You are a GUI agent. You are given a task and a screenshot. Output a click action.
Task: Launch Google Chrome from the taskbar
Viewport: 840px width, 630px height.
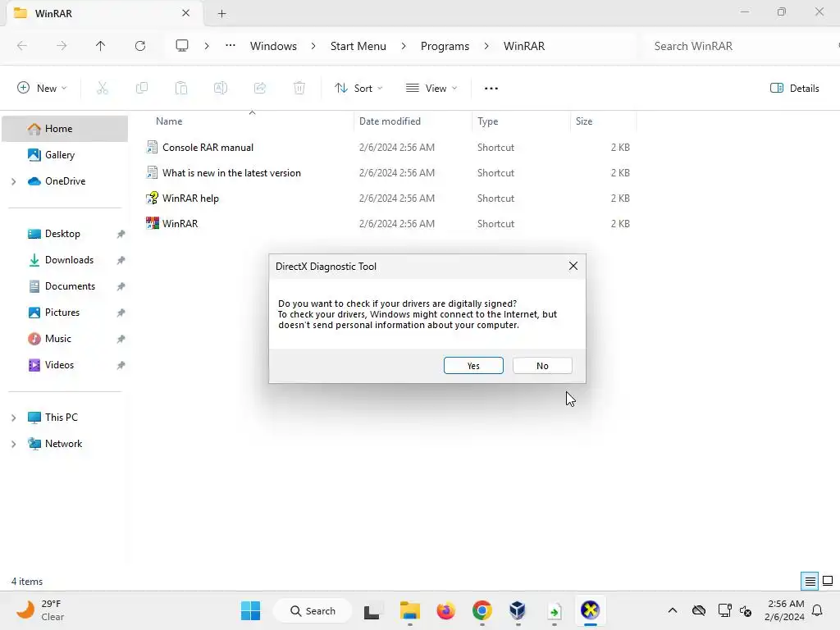pos(482,610)
